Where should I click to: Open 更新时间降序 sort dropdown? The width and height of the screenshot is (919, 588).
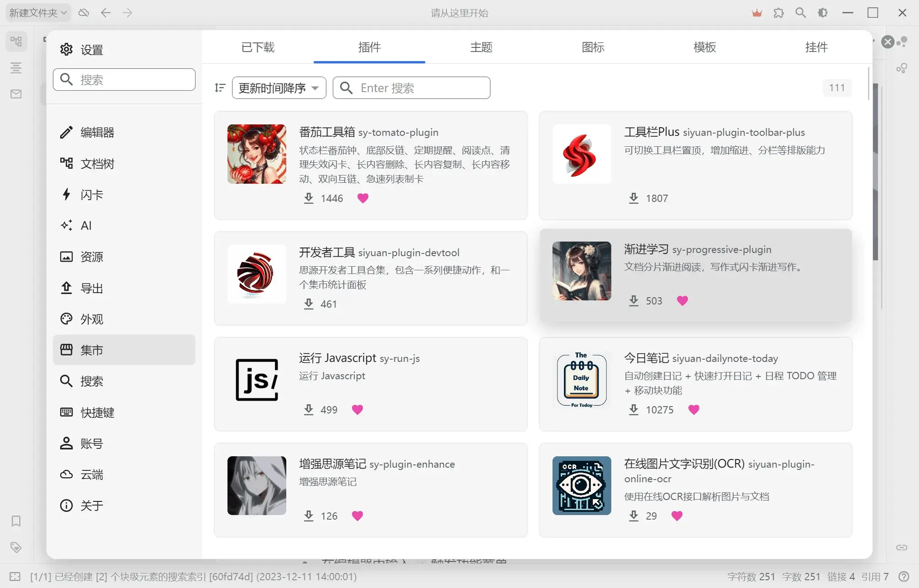pos(279,88)
